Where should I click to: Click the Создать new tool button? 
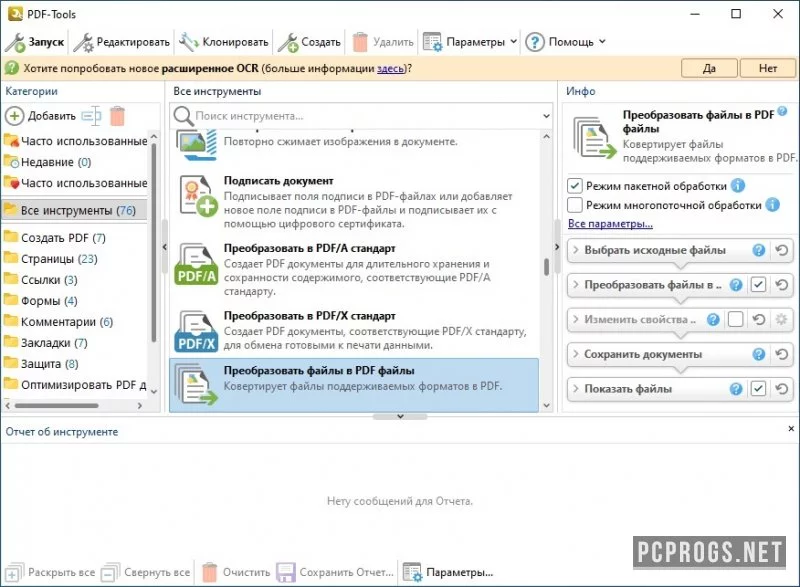309,42
